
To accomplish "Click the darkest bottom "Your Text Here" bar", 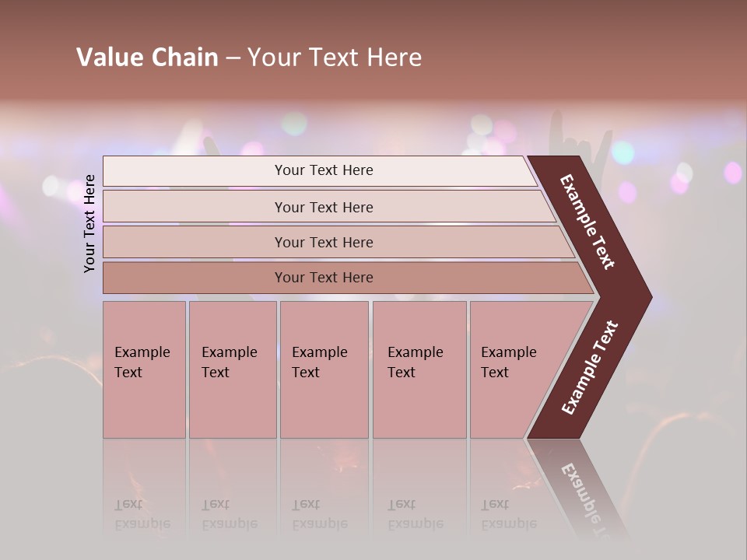I will point(323,278).
